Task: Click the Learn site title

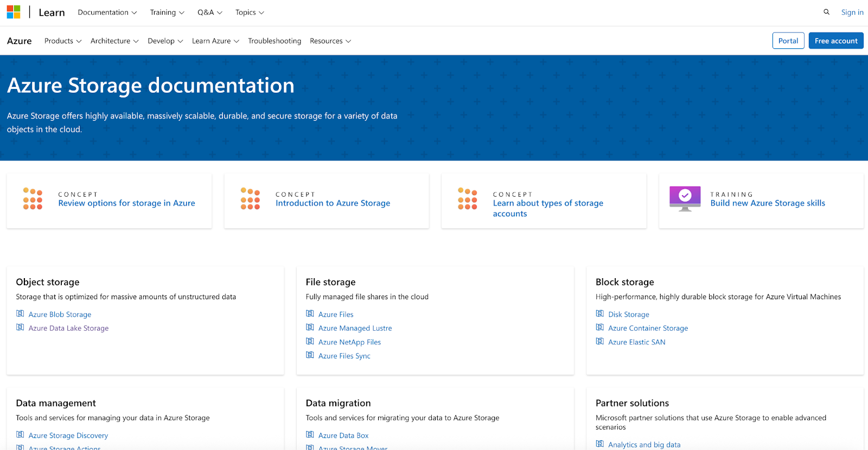Action: point(52,12)
